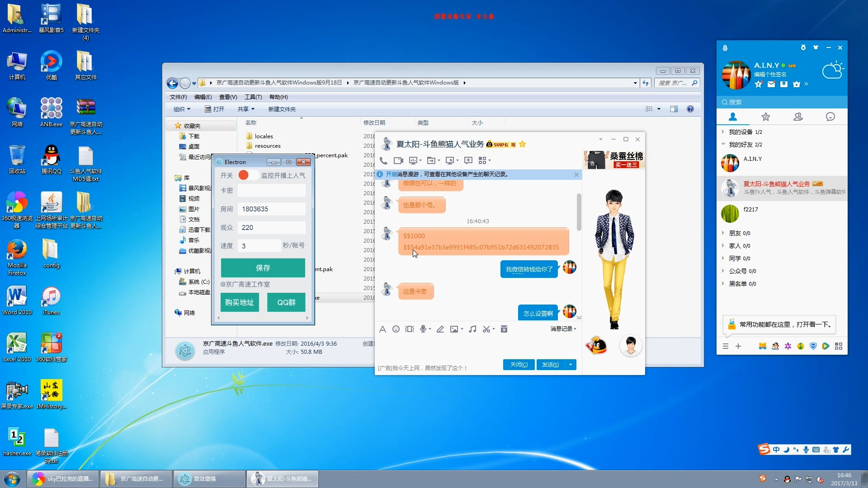
Task: Toggle the 开关 switch in Electron window
Action: (x=248, y=175)
